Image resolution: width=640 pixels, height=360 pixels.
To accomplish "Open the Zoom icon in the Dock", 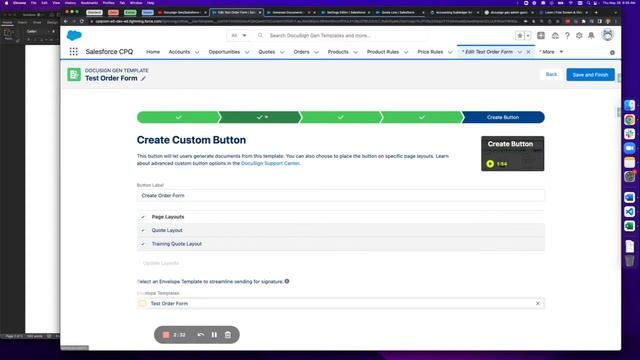I will (629, 148).
